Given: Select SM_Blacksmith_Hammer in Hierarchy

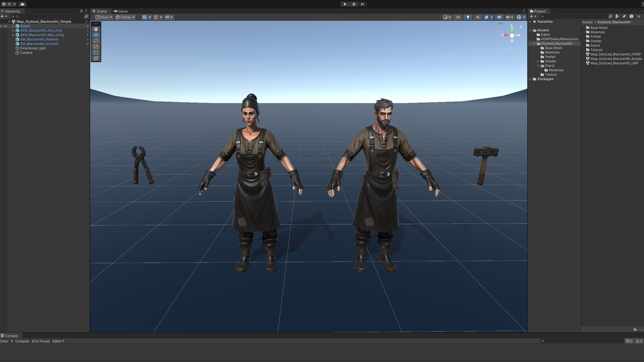Looking at the screenshot, I should [x=39, y=39].
